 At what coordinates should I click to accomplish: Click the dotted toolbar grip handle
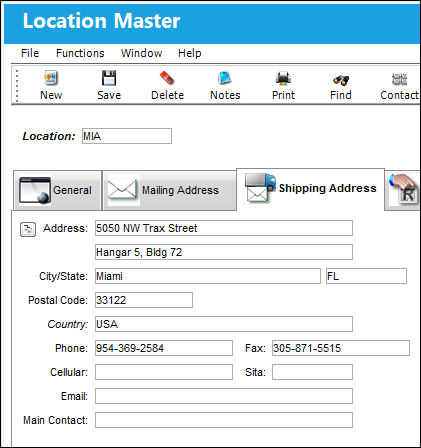[17, 86]
